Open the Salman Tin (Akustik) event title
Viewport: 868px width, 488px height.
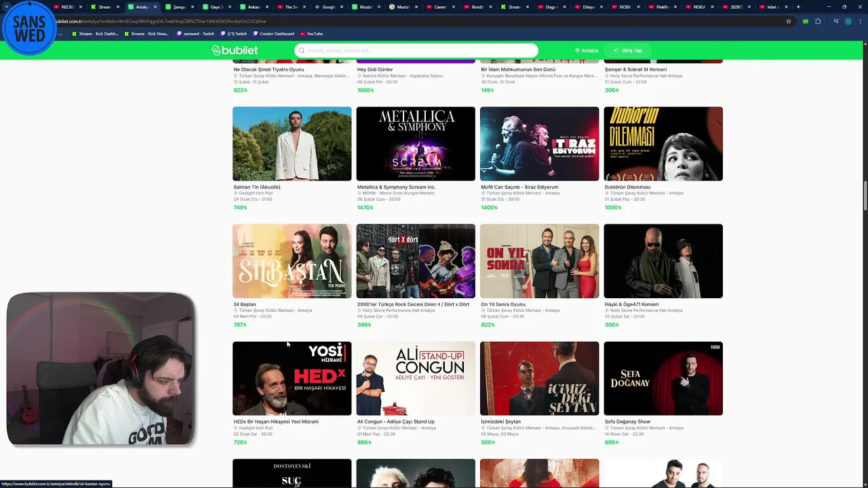(x=257, y=187)
